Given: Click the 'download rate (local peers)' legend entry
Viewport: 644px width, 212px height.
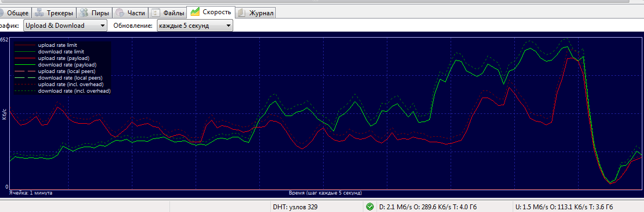Looking at the screenshot, I should tap(70, 78).
